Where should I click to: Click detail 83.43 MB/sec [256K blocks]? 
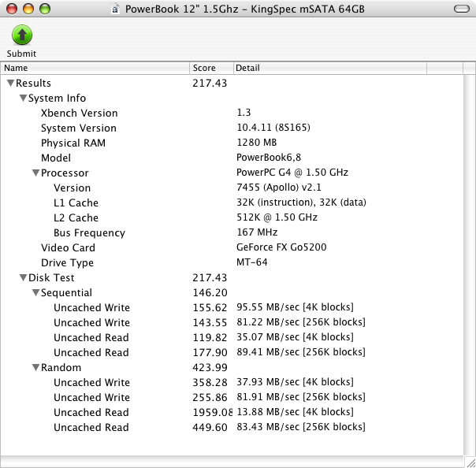(301, 427)
